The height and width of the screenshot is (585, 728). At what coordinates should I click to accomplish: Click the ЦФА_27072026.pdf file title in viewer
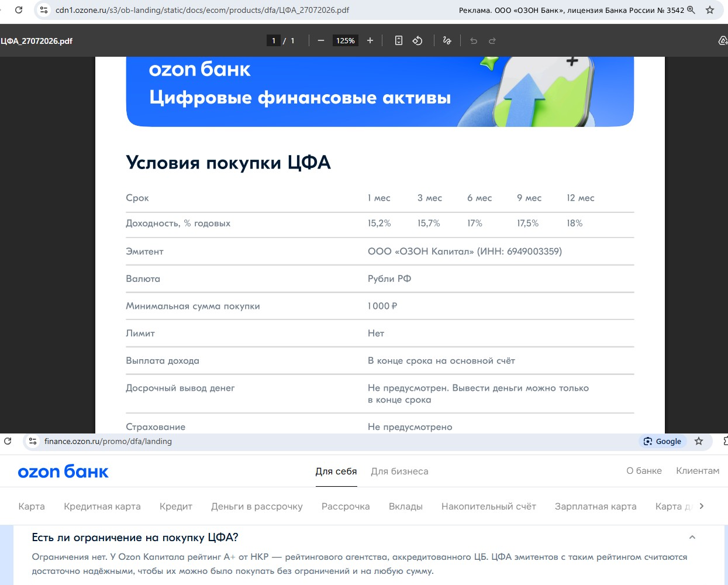(36, 41)
